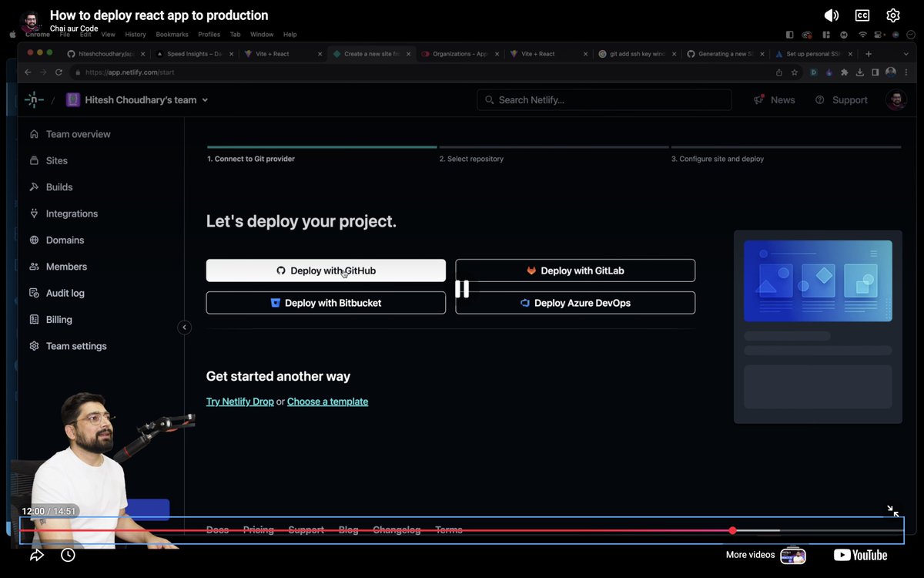Click the Chai aur Code channel avatar
The image size is (924, 578).
point(31,23)
